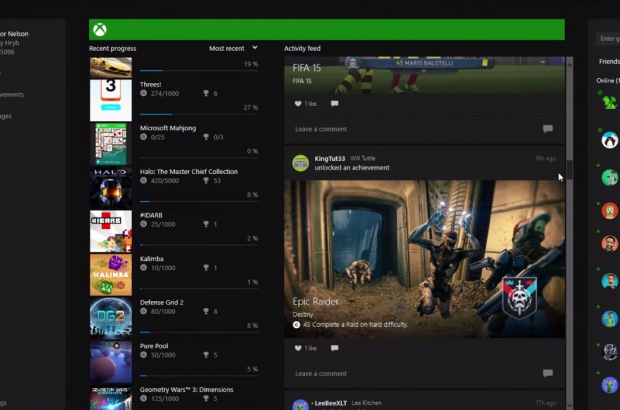Viewport: 620px width, 410px height.
Task: Click the activity feed scrollbar thumb
Action: [x=569, y=170]
